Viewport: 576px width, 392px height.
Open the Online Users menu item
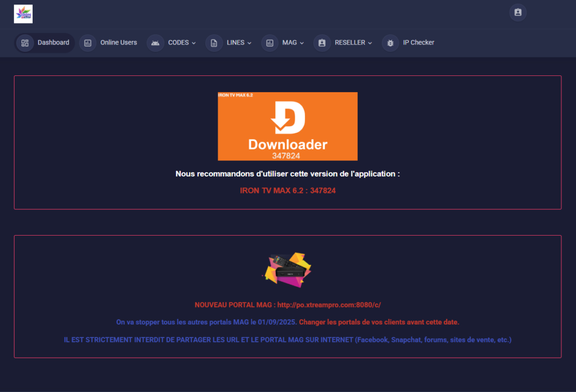(119, 43)
